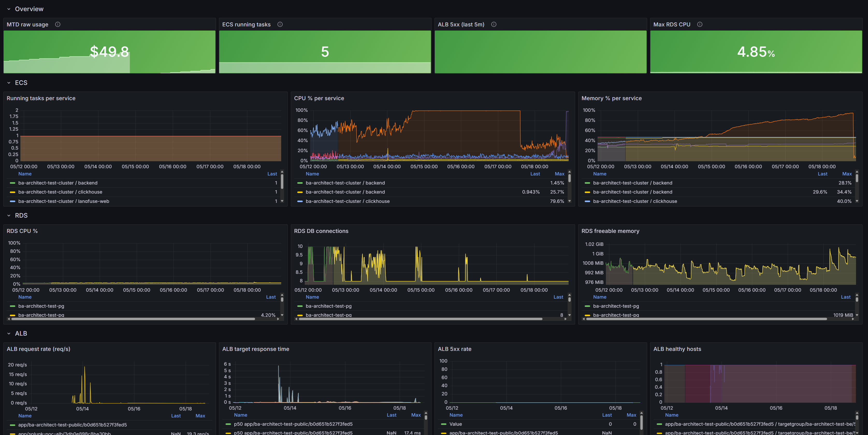Click scroll-left arrow of RDS DB connections panel
Screen dimensions: 868x435
296,319
